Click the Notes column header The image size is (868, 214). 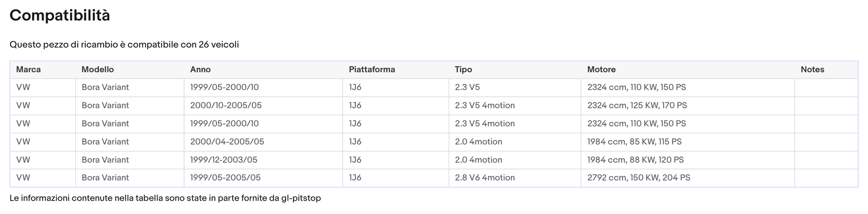(812, 70)
